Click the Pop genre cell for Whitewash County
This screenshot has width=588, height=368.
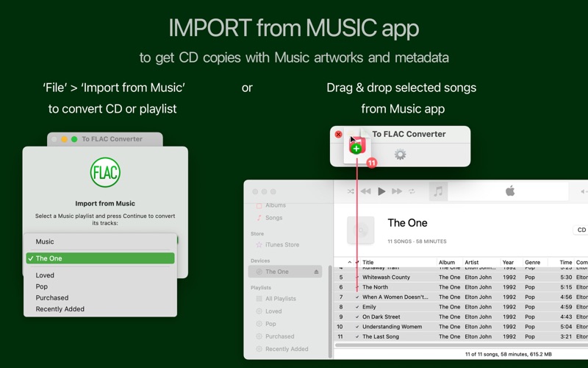530,277
